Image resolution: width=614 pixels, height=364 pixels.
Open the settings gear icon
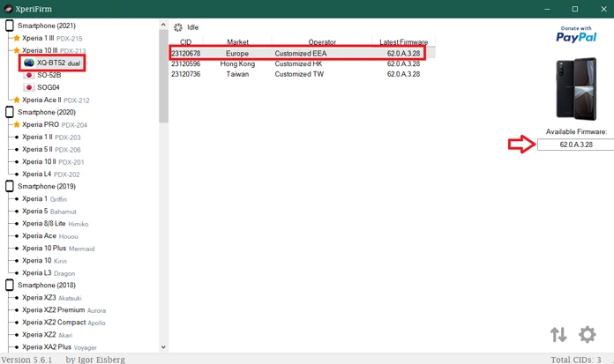coord(587,335)
